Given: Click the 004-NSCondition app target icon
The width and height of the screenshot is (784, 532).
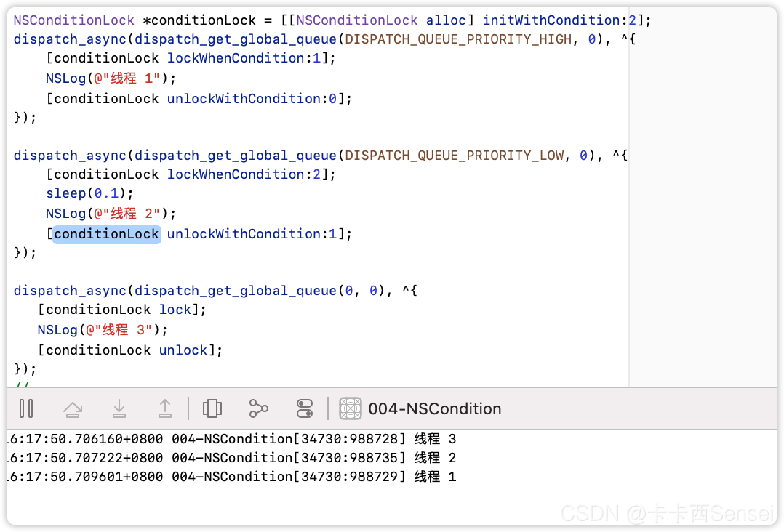Looking at the screenshot, I should (x=351, y=408).
